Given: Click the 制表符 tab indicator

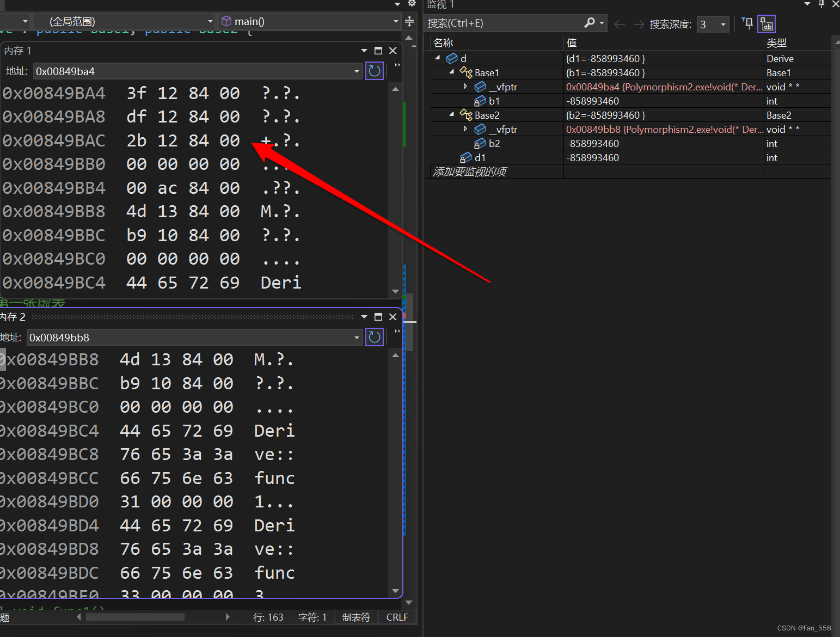Looking at the screenshot, I should pos(356,617).
